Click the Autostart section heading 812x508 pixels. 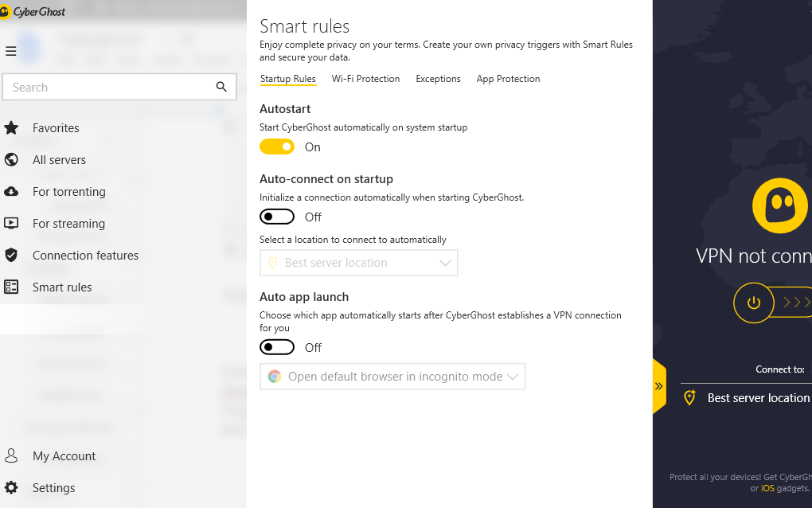pos(285,109)
